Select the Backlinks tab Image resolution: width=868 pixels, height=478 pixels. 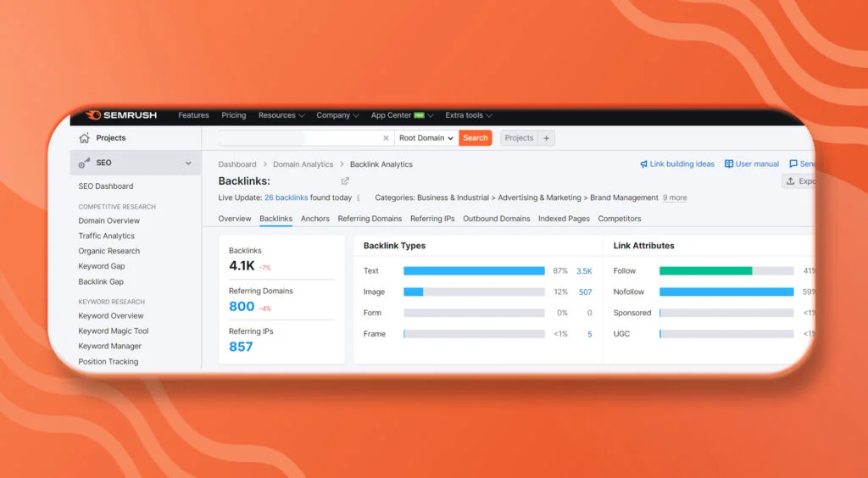click(x=275, y=219)
